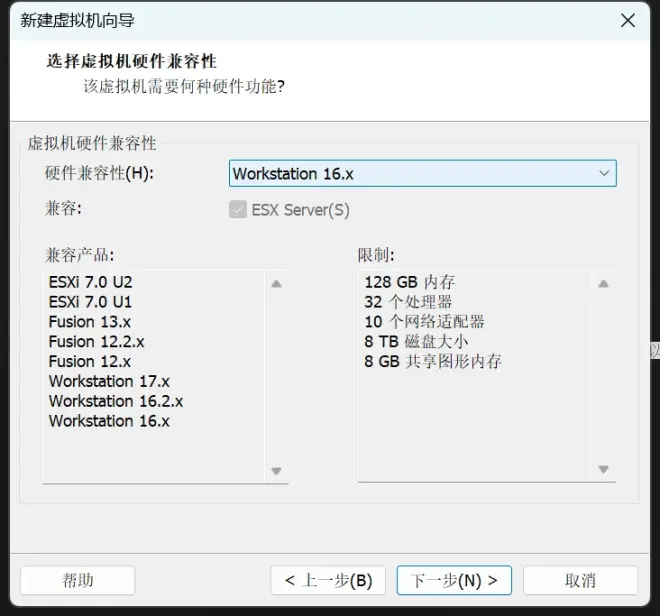Toggle the ESX Server(S) checkbox

pyautogui.click(x=238, y=210)
